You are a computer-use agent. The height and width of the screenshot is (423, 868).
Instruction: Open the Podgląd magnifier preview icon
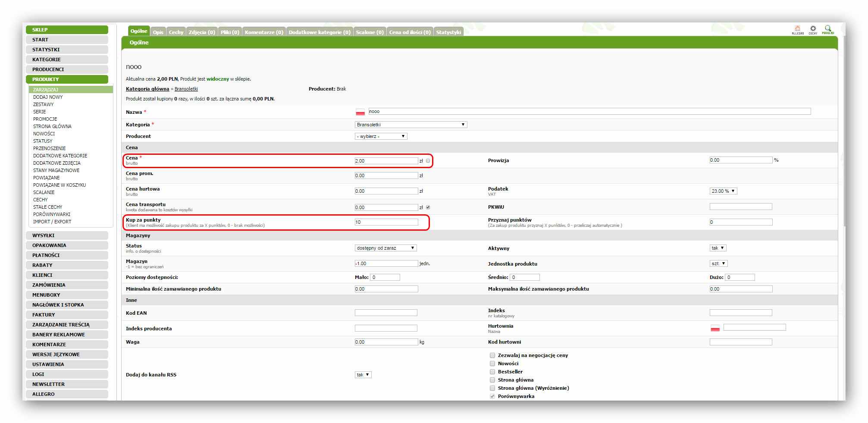[x=828, y=29]
